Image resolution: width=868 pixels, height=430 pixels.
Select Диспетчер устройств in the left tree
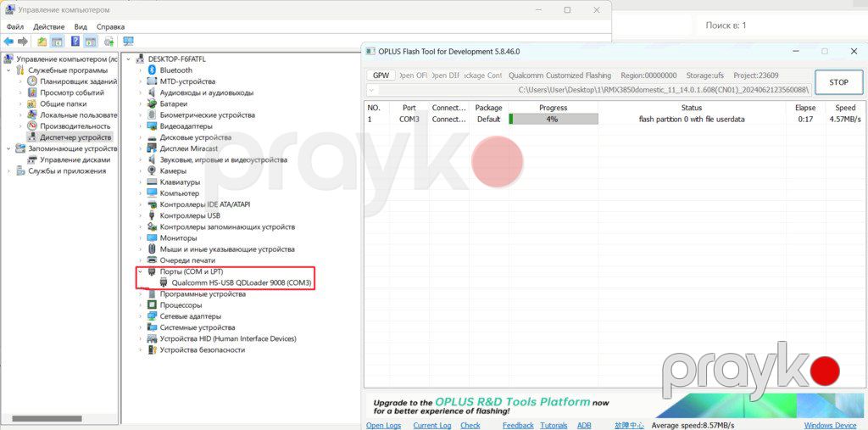point(75,137)
